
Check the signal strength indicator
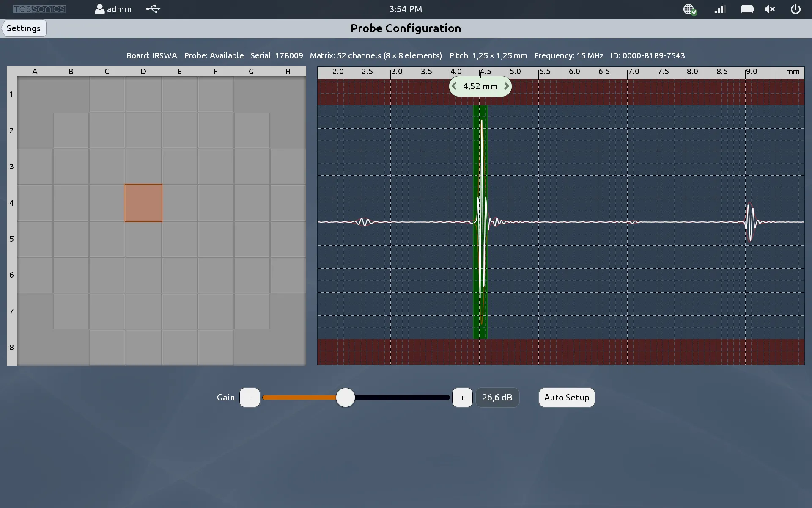pyautogui.click(x=719, y=9)
